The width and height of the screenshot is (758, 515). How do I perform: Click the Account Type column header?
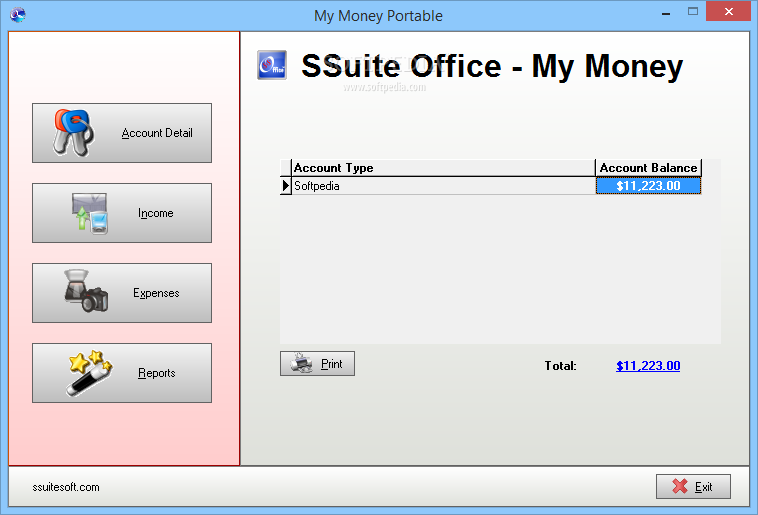(442, 168)
